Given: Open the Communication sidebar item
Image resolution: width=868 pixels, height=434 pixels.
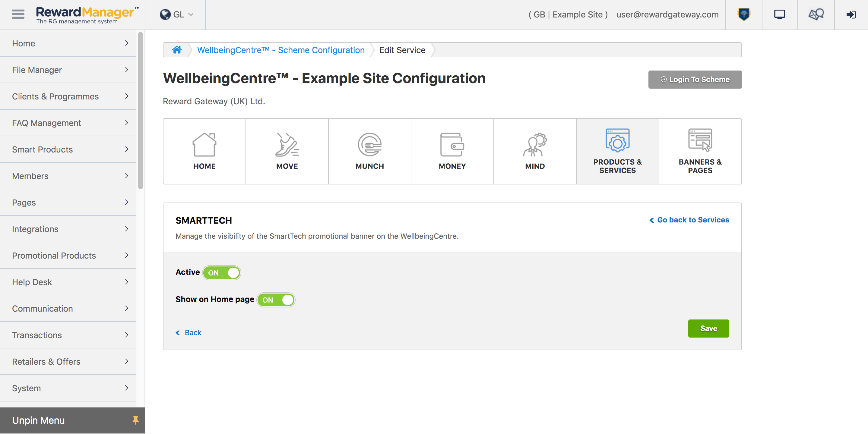Looking at the screenshot, I should (x=68, y=308).
